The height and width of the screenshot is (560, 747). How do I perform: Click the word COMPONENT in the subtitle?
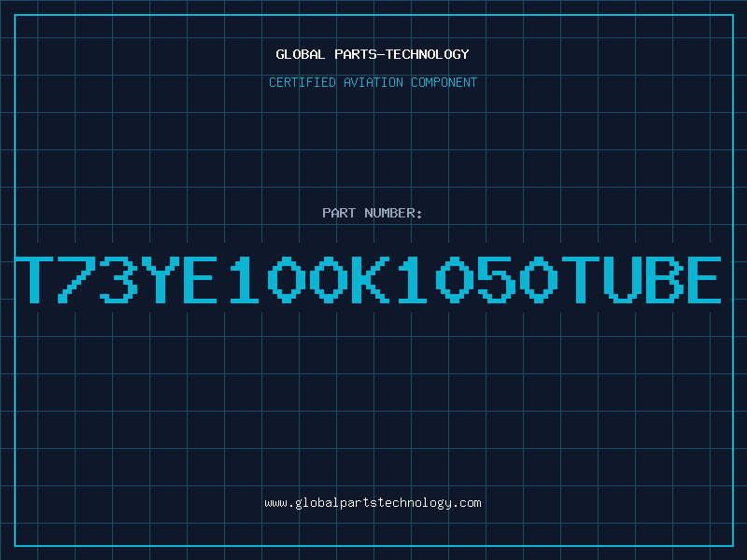click(x=444, y=82)
